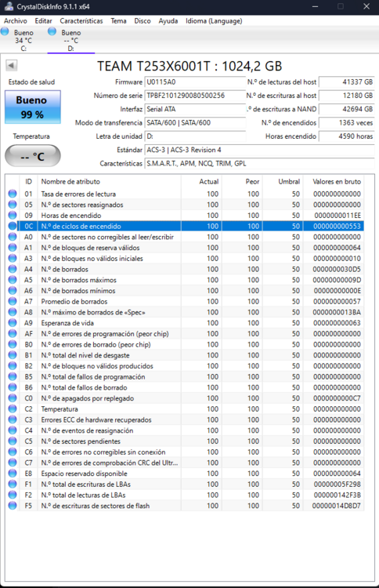Click the transfer mode field SATA/600

point(195,122)
